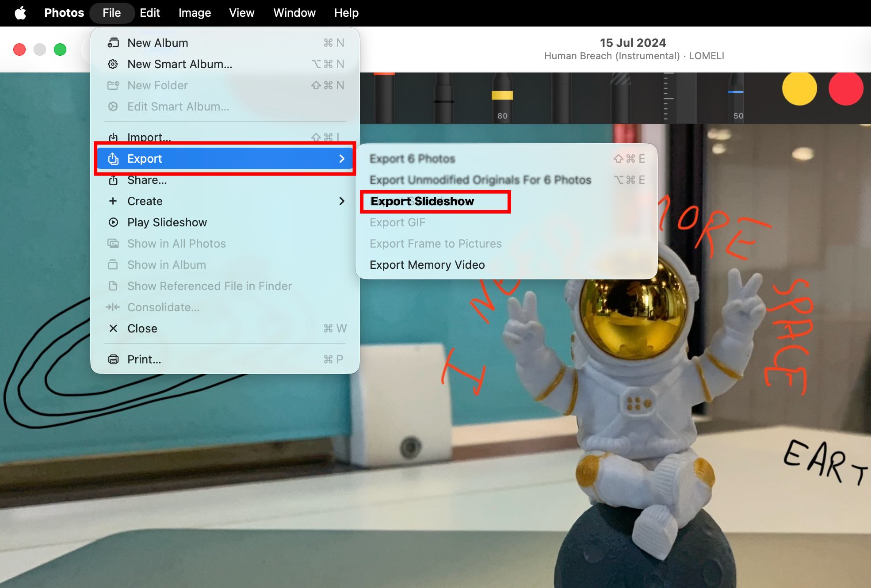Choose Print… from File menu

(x=225, y=359)
